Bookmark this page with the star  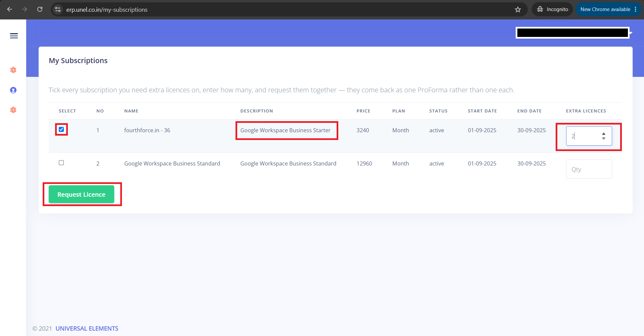click(518, 9)
